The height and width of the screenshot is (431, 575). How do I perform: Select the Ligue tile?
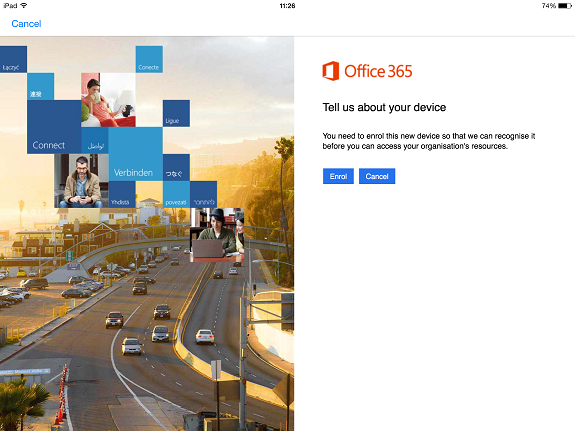[176, 113]
